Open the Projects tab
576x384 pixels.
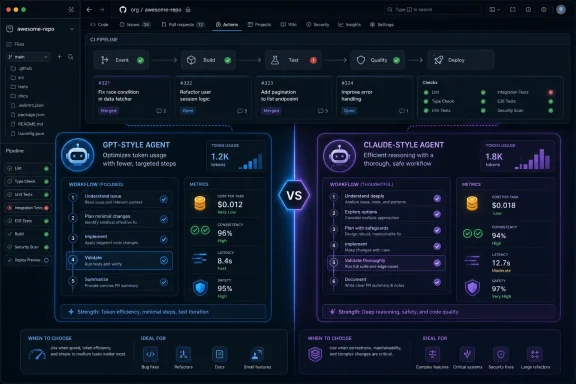click(259, 25)
